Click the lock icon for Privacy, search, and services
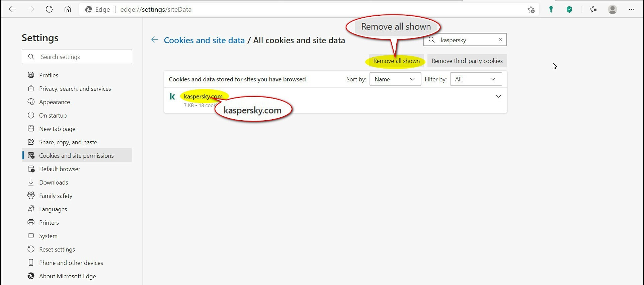This screenshot has height=285, width=644. click(31, 88)
